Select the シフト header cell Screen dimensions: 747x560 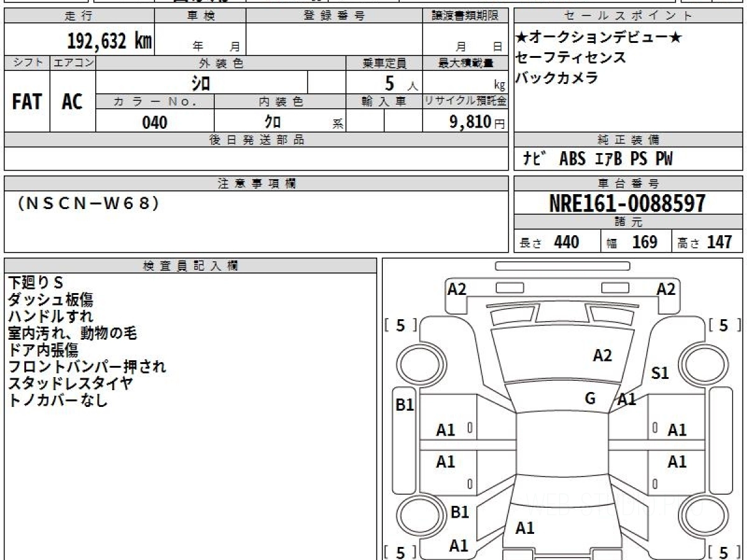(27, 63)
